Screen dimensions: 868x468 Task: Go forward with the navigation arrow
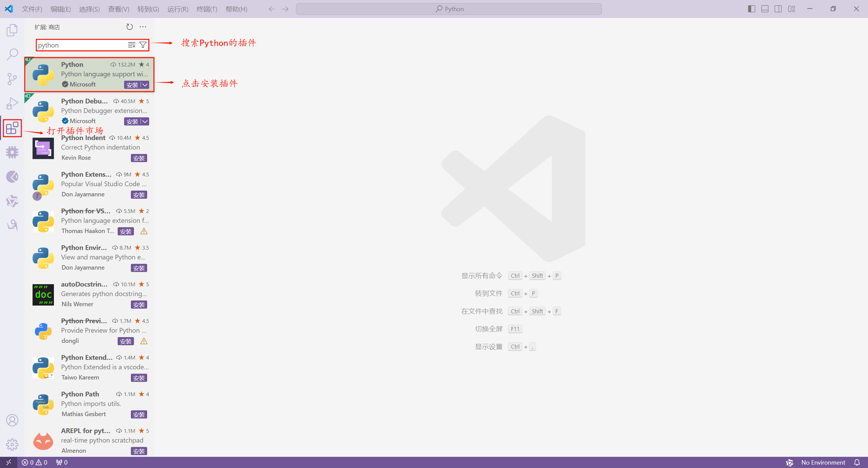pos(285,9)
